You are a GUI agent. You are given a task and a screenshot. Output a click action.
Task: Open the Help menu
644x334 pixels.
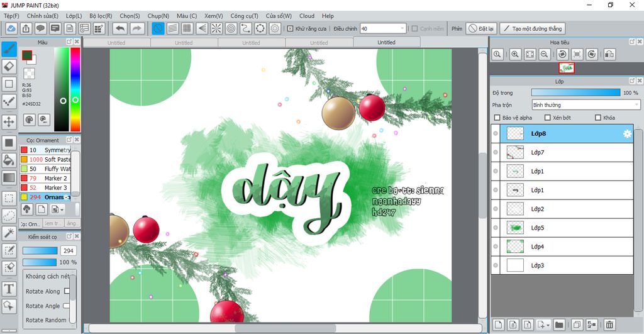[x=328, y=16]
